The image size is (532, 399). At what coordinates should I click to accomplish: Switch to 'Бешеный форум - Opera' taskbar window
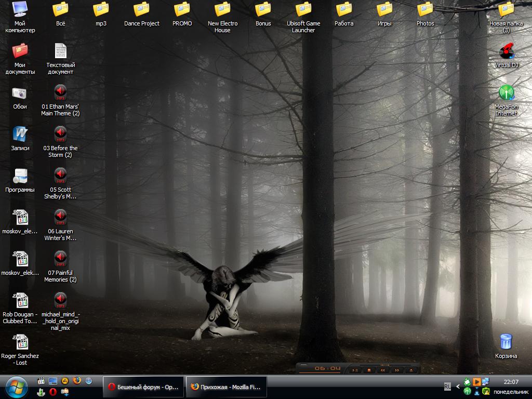click(143, 387)
